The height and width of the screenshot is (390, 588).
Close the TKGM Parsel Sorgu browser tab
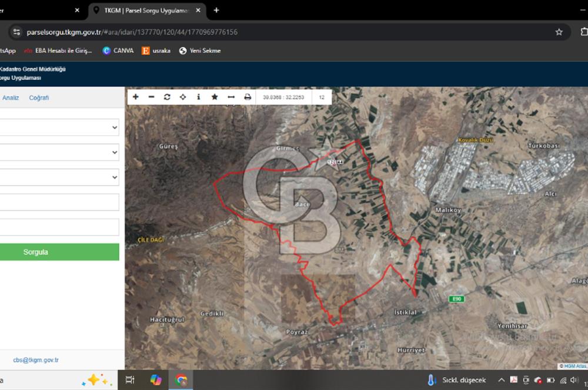coord(198,10)
